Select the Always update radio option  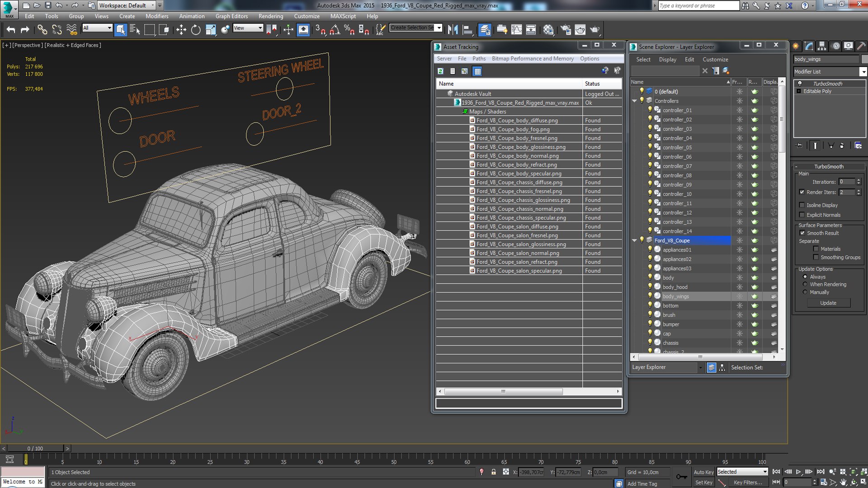click(x=805, y=277)
